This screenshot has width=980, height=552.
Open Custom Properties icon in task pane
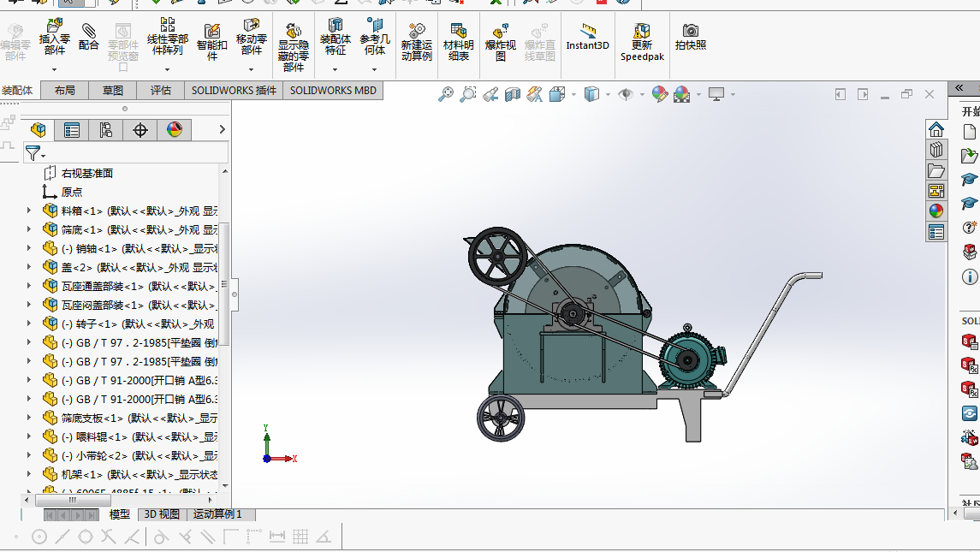(936, 233)
